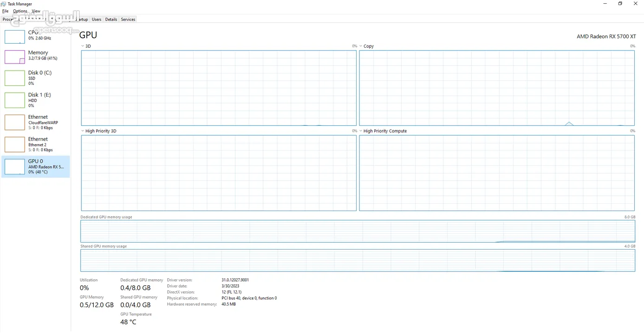
Task: Minimize the Task Manager window
Action: [605, 4]
